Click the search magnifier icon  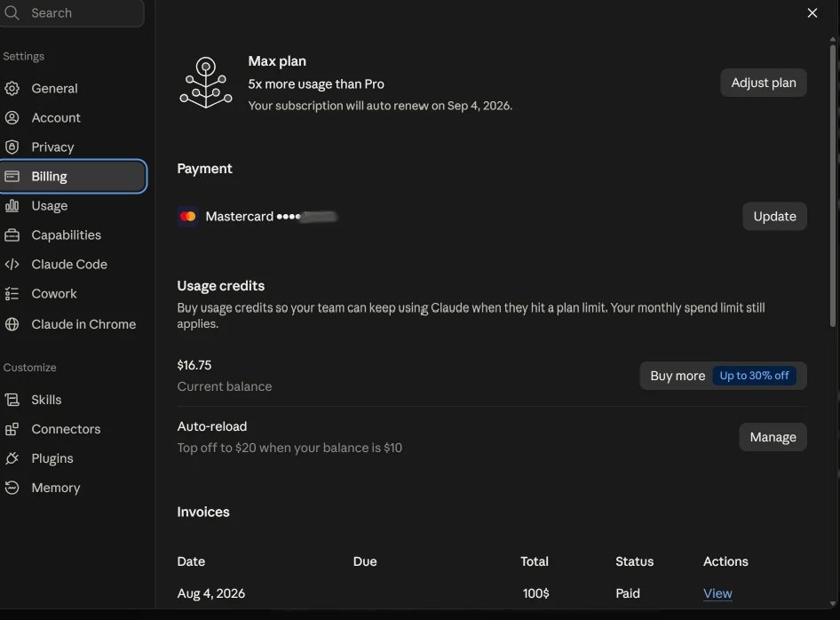pyautogui.click(x=12, y=12)
